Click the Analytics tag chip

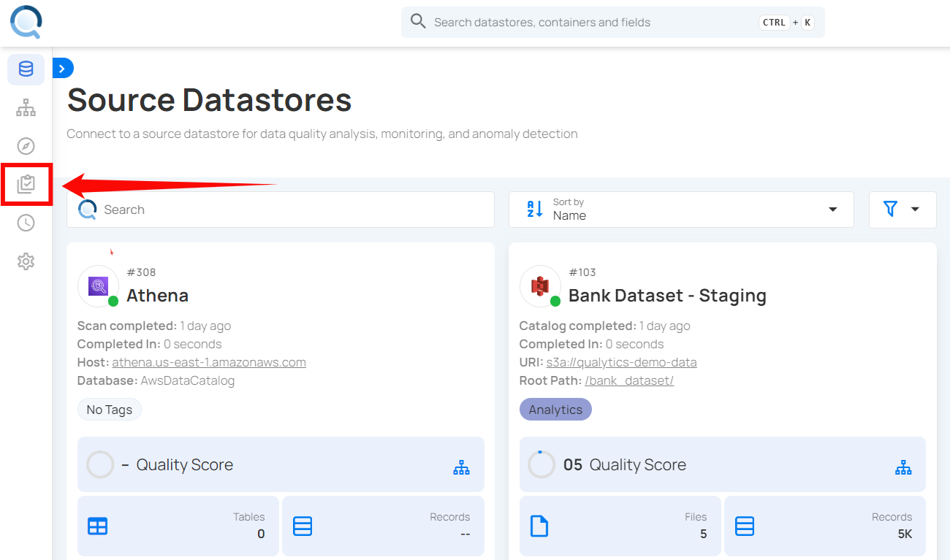pos(555,410)
